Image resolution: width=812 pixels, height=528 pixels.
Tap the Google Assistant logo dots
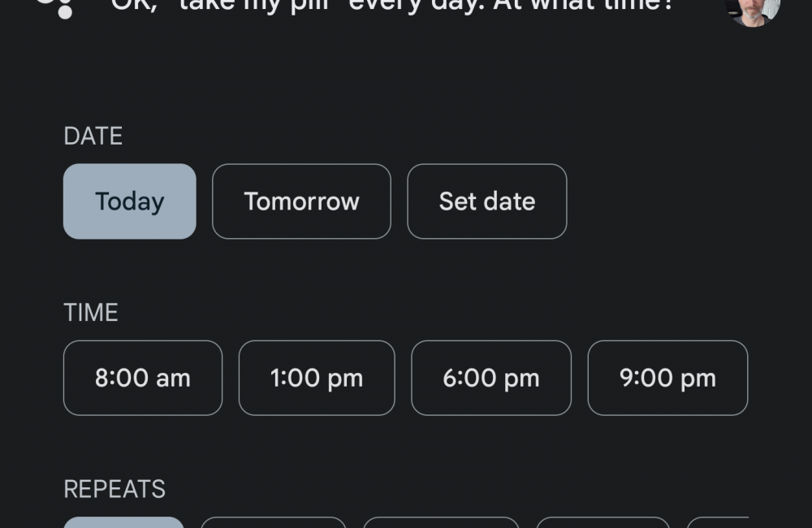(x=58, y=8)
